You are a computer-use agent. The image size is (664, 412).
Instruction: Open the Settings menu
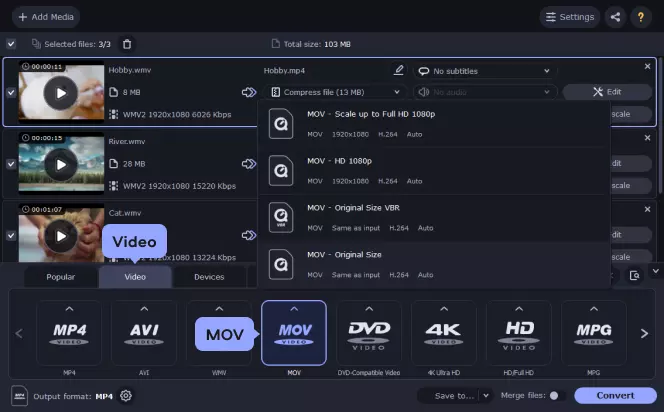(x=570, y=17)
